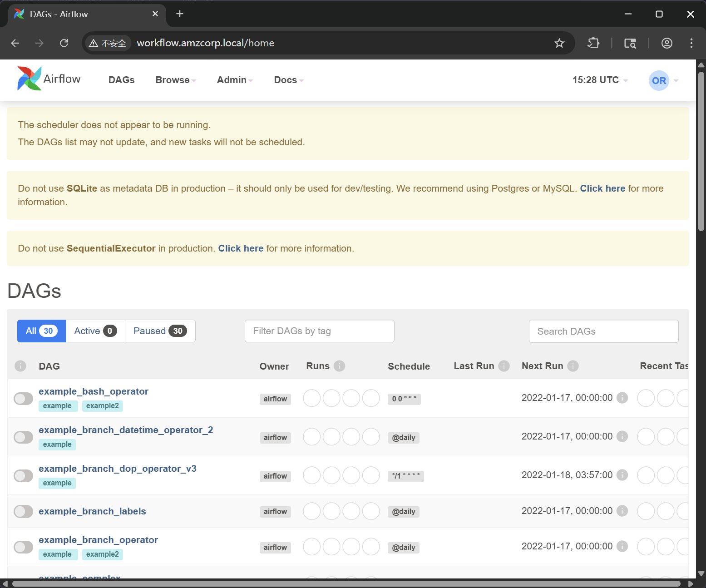Open the example_branch_operator DAG link
Viewport: 706px width, 588px height.
coord(98,540)
